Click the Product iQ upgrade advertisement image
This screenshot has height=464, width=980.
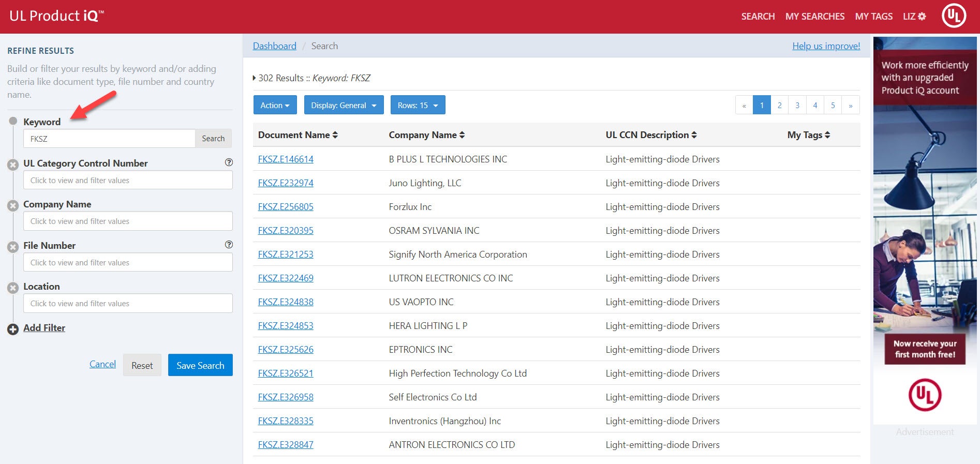tap(925, 230)
